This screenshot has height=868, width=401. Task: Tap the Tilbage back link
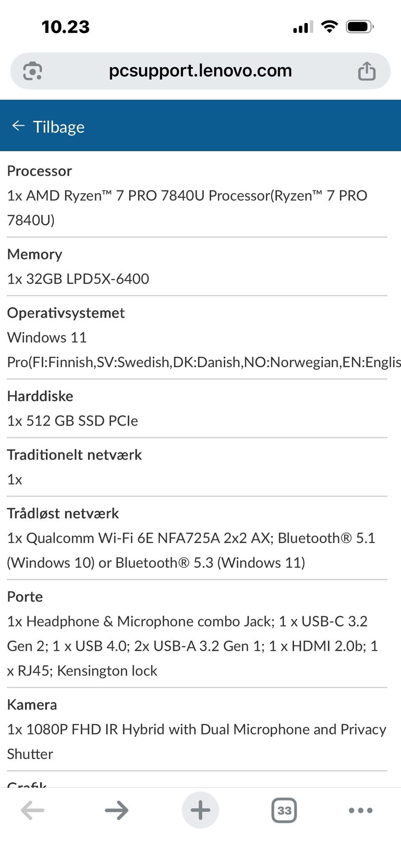pos(58,127)
